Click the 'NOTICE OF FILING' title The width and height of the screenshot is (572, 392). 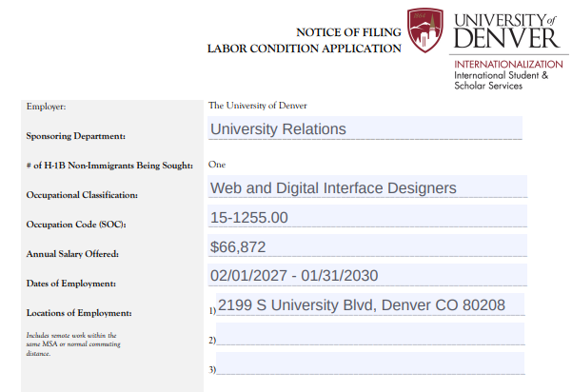pyautogui.click(x=348, y=32)
